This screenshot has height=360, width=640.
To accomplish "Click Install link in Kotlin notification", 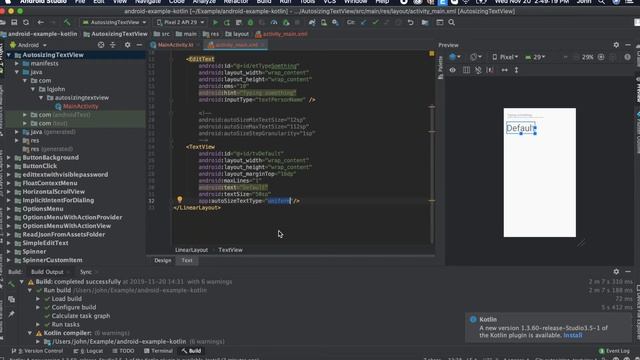I will tap(573, 335).
